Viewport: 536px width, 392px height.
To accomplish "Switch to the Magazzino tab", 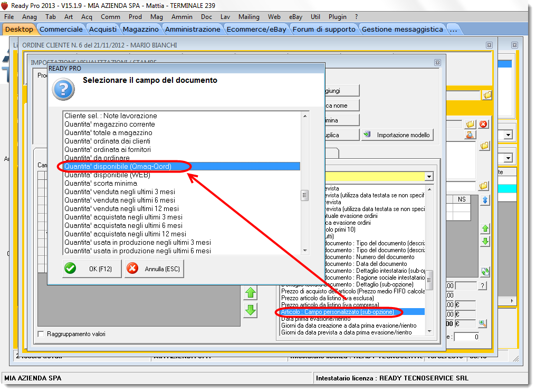I will [x=141, y=29].
